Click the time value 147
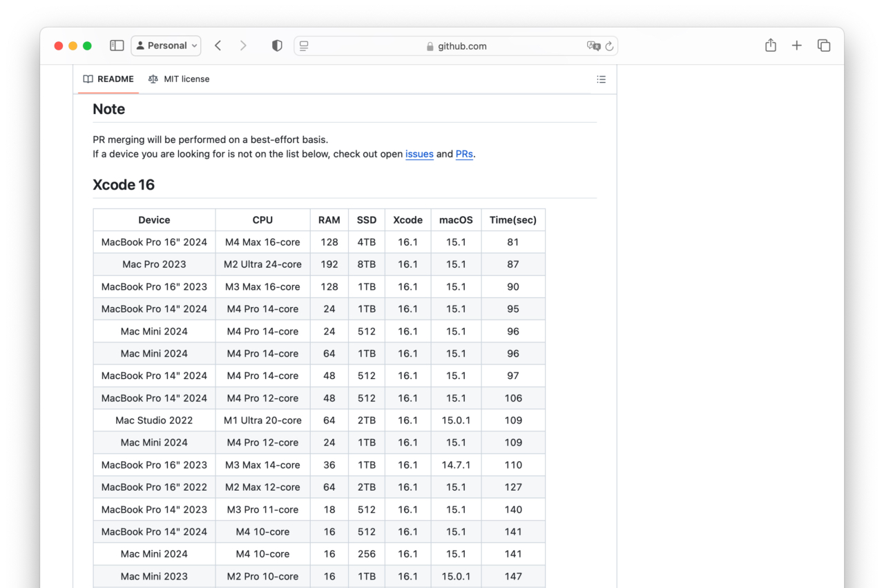The height and width of the screenshot is (588, 884). point(513,576)
